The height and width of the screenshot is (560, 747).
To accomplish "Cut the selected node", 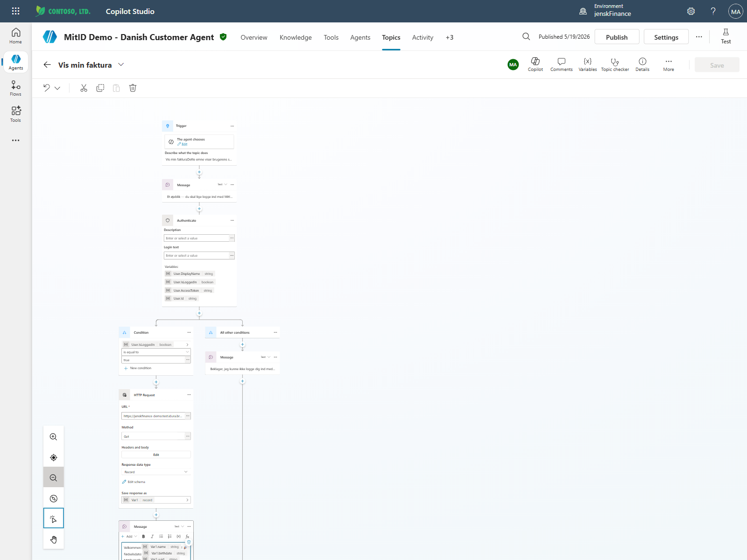I will 84,88.
